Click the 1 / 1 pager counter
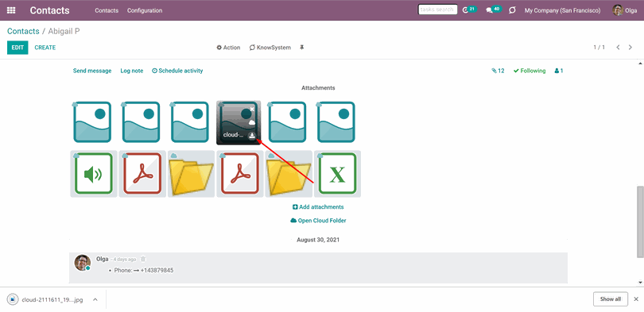 pyautogui.click(x=599, y=48)
